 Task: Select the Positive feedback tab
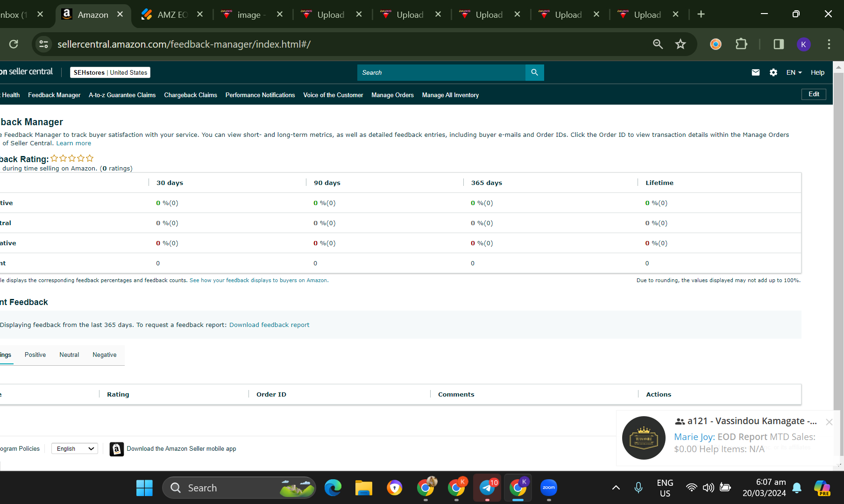(35, 355)
